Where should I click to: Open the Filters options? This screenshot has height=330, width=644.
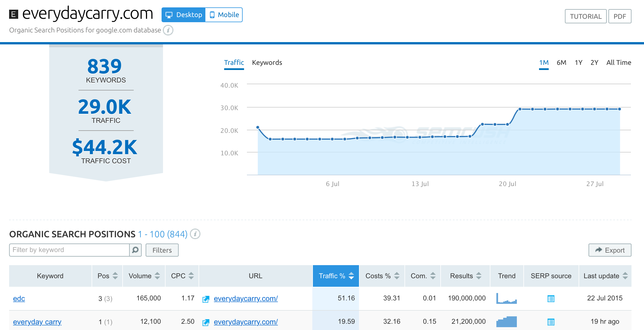tap(162, 250)
